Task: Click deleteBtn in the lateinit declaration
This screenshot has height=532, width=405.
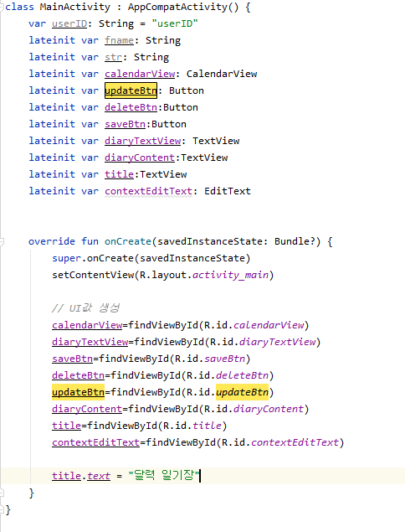Action: point(131,107)
